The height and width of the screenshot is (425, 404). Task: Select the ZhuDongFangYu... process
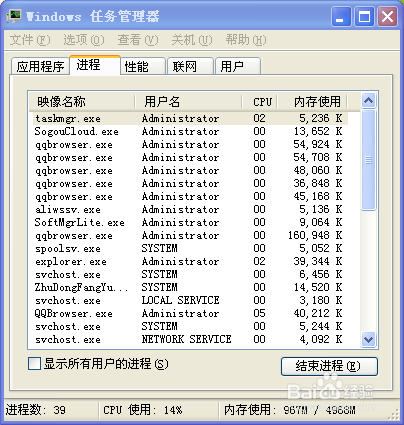pos(191,287)
